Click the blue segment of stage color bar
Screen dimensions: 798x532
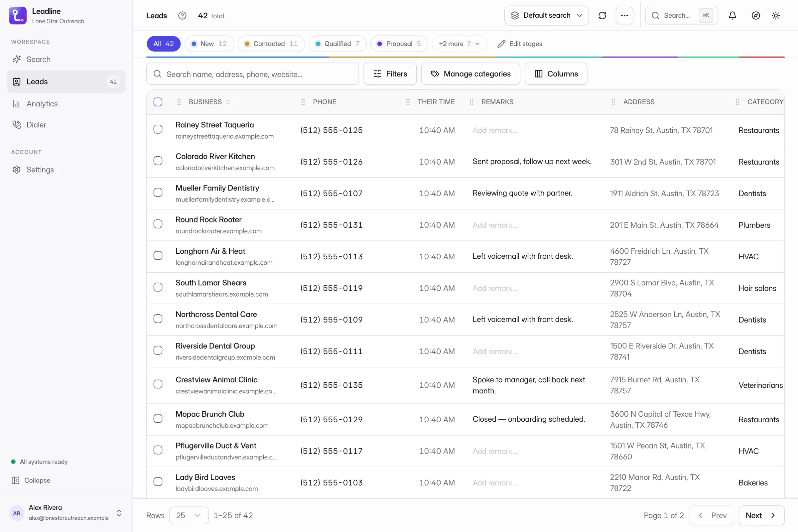click(x=237, y=57)
